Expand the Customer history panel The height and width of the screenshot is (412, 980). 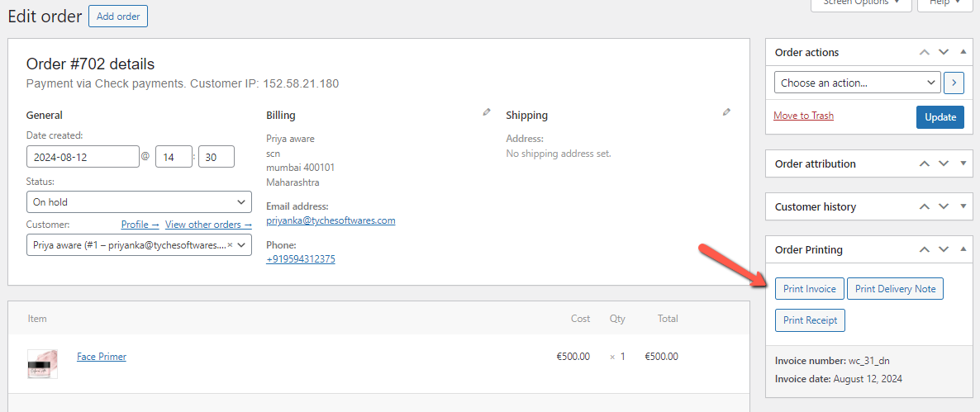coord(963,206)
